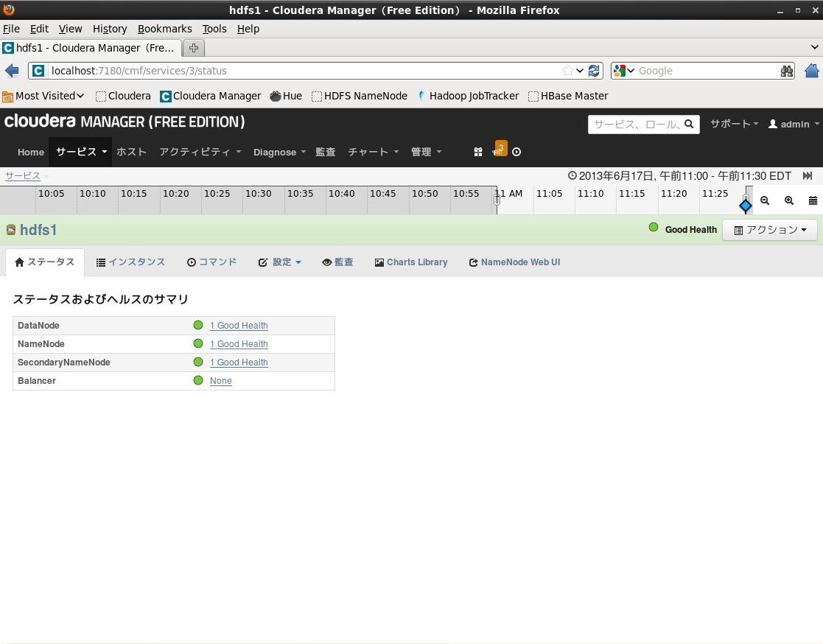Open the Hadoop JobTracker bookmark
Screen dimensions: 823x644
[x=468, y=96]
